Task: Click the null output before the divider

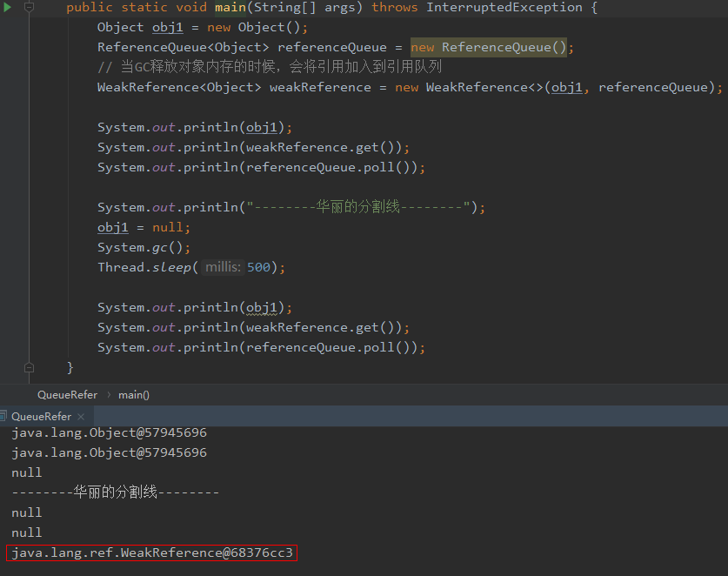Action: [26, 472]
